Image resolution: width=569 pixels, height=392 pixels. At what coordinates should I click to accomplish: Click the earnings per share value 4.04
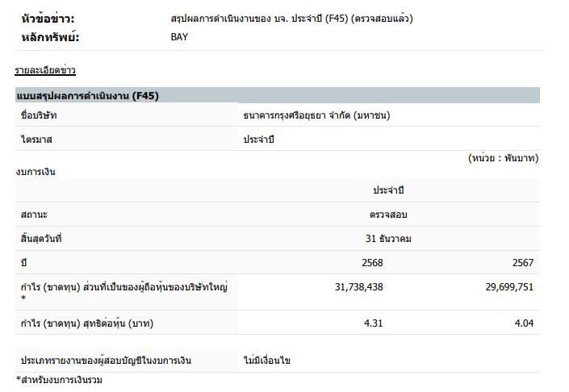pos(524,323)
